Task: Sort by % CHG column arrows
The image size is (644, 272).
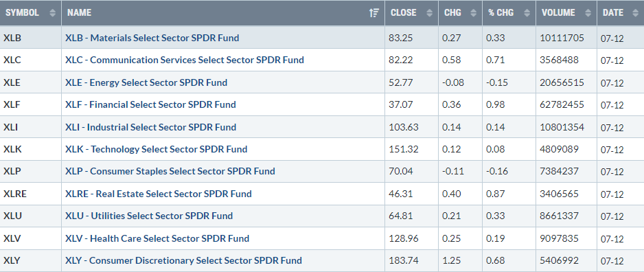Action: pos(527,13)
